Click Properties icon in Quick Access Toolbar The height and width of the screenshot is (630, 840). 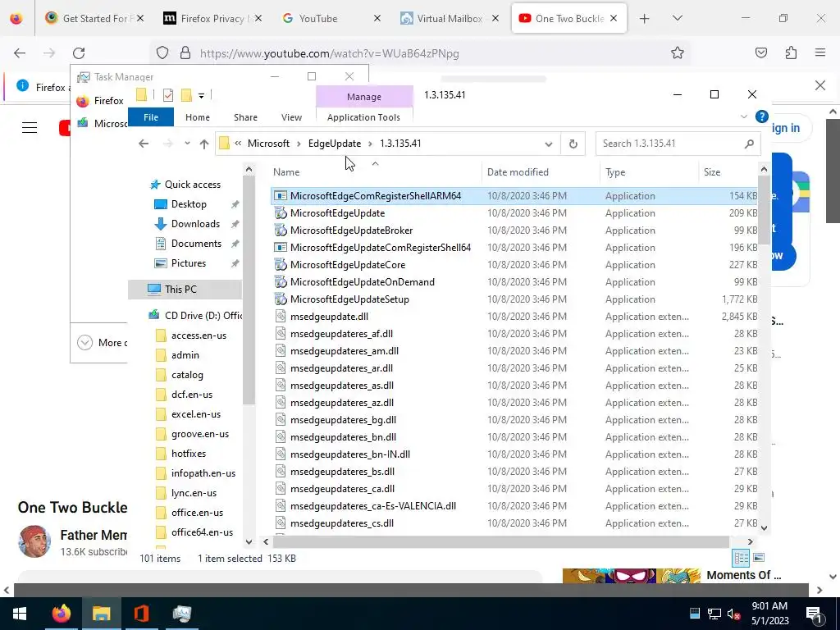[x=168, y=95]
